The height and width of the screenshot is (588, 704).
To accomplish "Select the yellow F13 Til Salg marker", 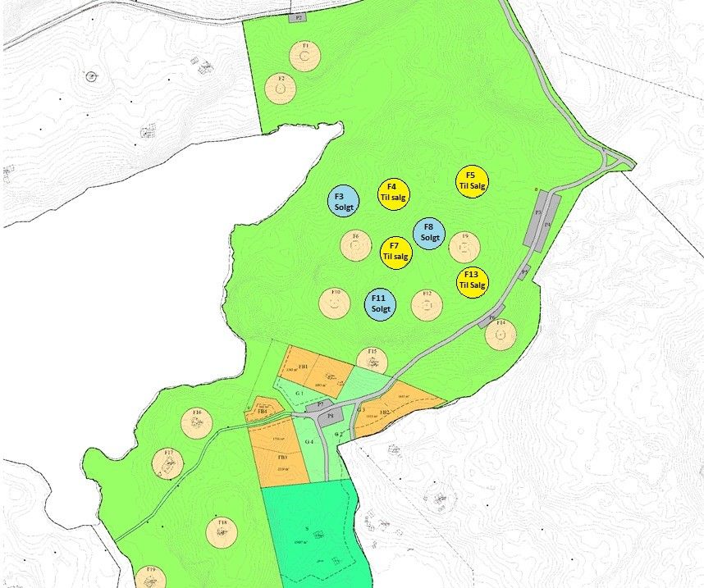I will coord(472,280).
